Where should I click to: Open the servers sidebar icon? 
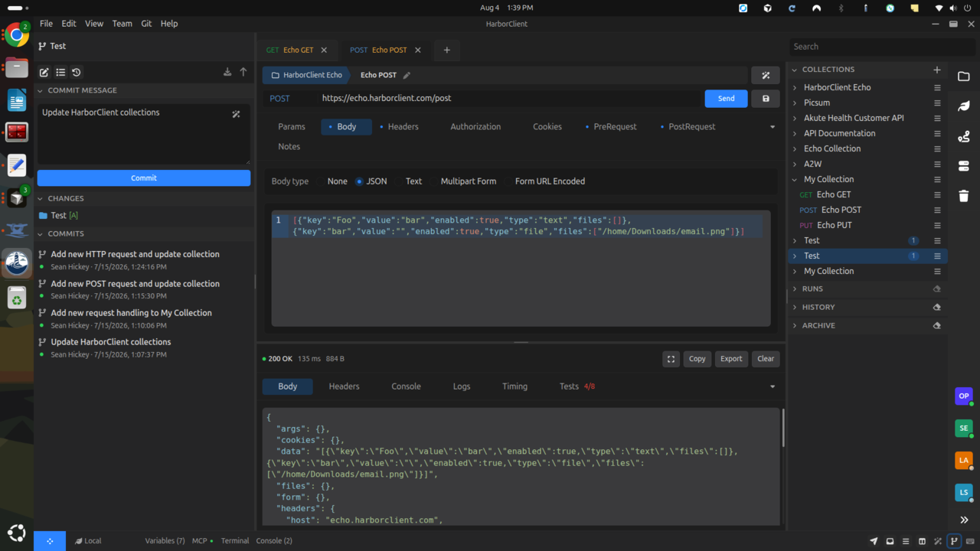964,166
